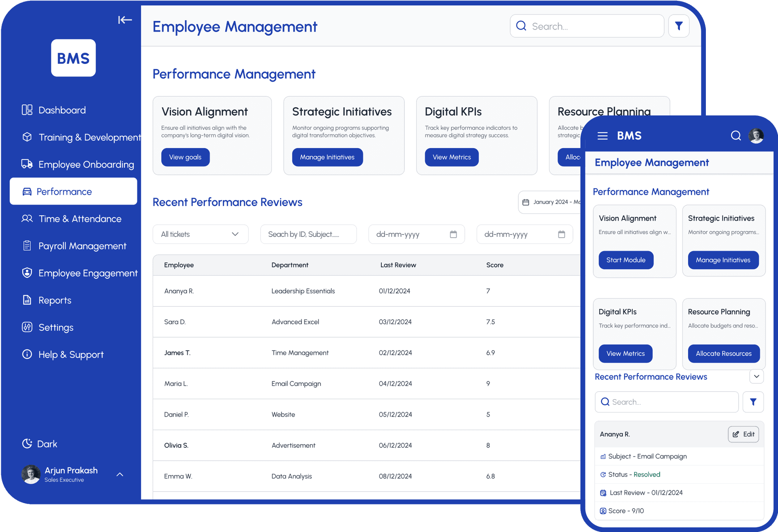This screenshot has height=532, width=778.
Task: Click the filter funnel icon near search
Action: (x=678, y=26)
